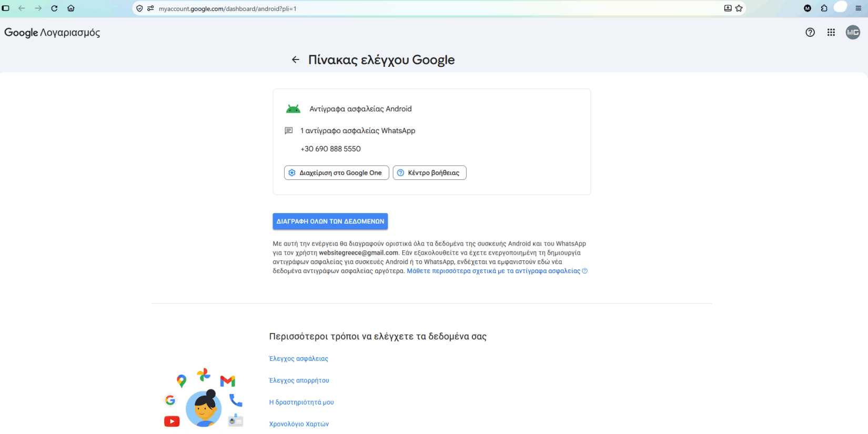This screenshot has height=434, width=868.
Task: Click the dark M icon in browser toolbar
Action: point(808,8)
